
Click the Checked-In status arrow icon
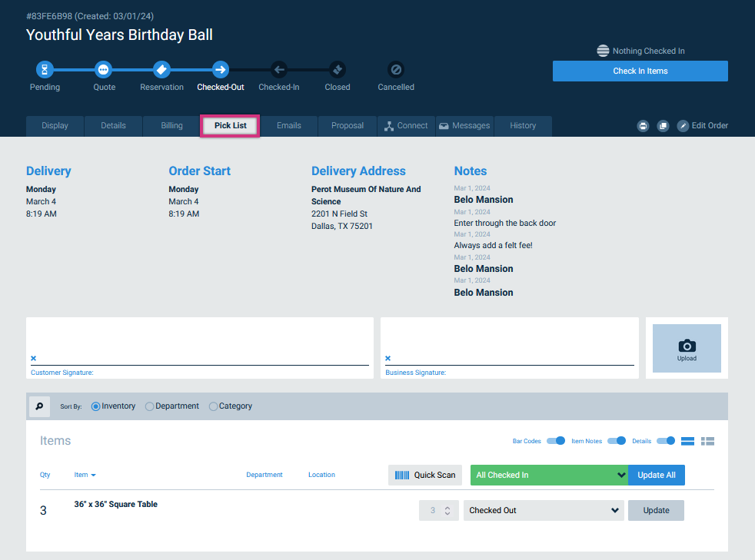[x=279, y=70]
